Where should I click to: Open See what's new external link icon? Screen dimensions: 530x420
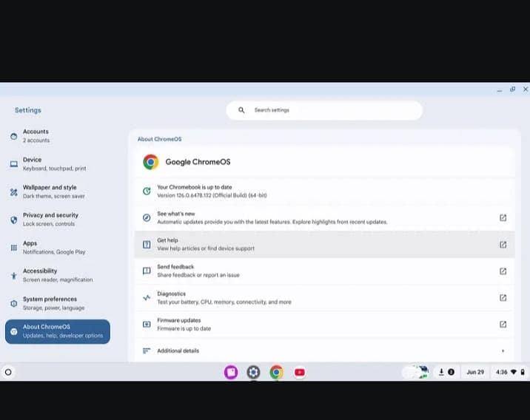click(503, 218)
